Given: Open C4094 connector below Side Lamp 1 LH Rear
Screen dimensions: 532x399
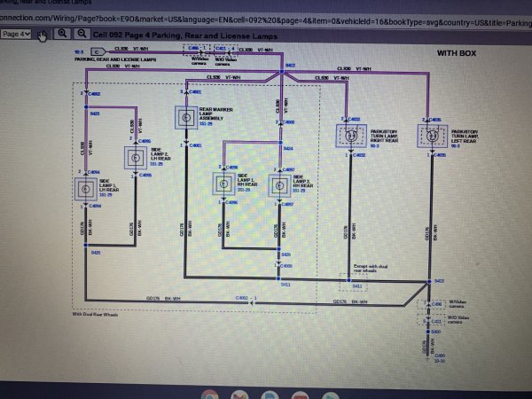Looking at the screenshot, I should point(95,206).
